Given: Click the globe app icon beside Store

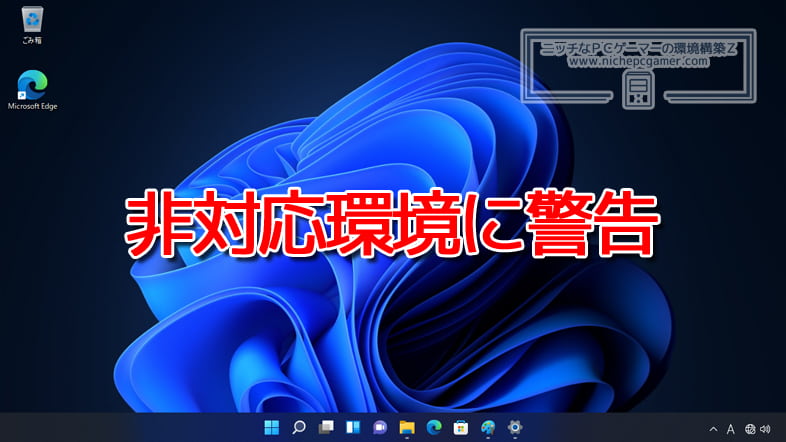Looking at the screenshot, I should [487, 428].
